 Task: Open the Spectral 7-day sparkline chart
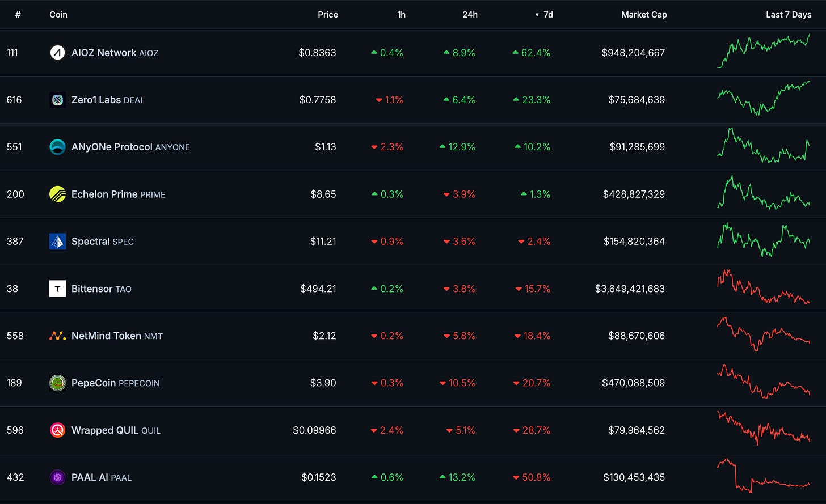764,240
